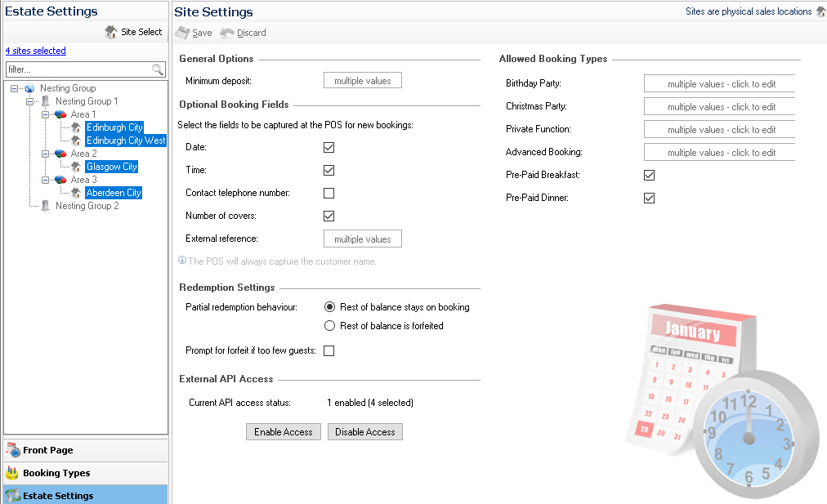The height and width of the screenshot is (504, 827).
Task: Collapse the Area 3 tree node
Action: (x=46, y=180)
